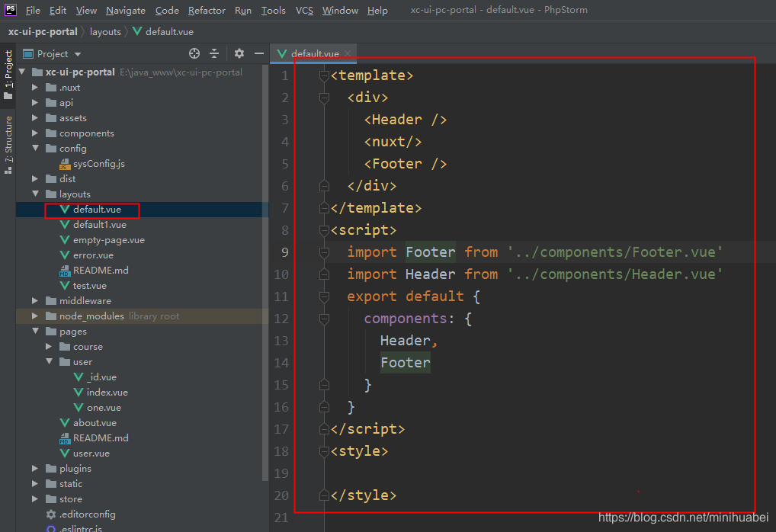Open the 1: Project tool window sidebar tab

[8, 74]
